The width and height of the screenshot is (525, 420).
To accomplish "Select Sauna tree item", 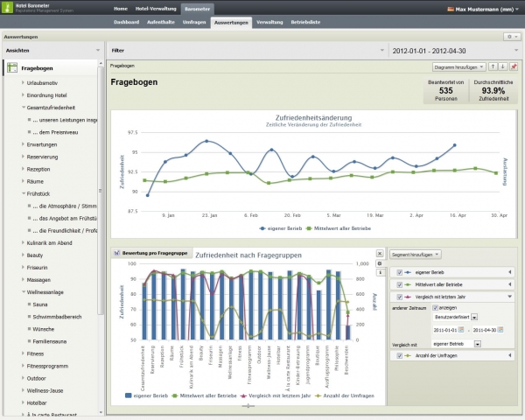I will point(40,304).
